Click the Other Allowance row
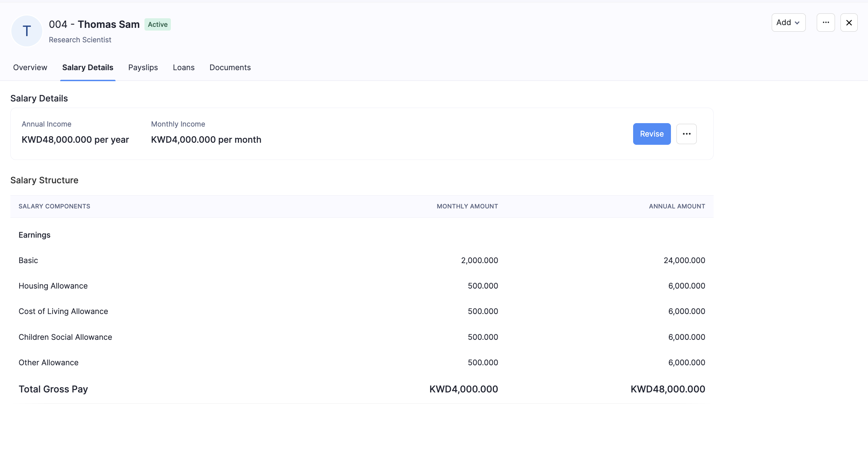 (48, 363)
